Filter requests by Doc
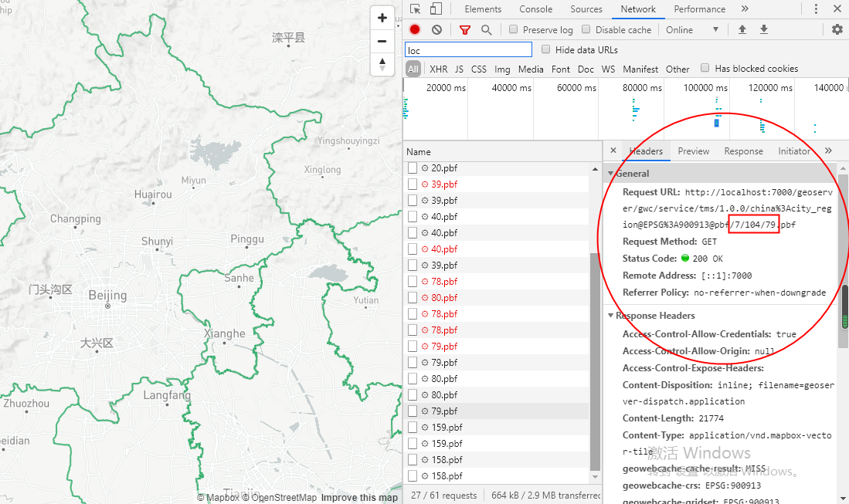The height and width of the screenshot is (504, 849). [586, 69]
